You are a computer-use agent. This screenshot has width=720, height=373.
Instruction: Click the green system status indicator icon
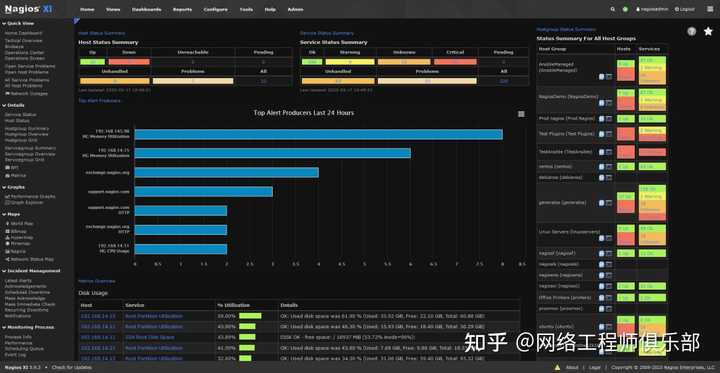pos(625,9)
